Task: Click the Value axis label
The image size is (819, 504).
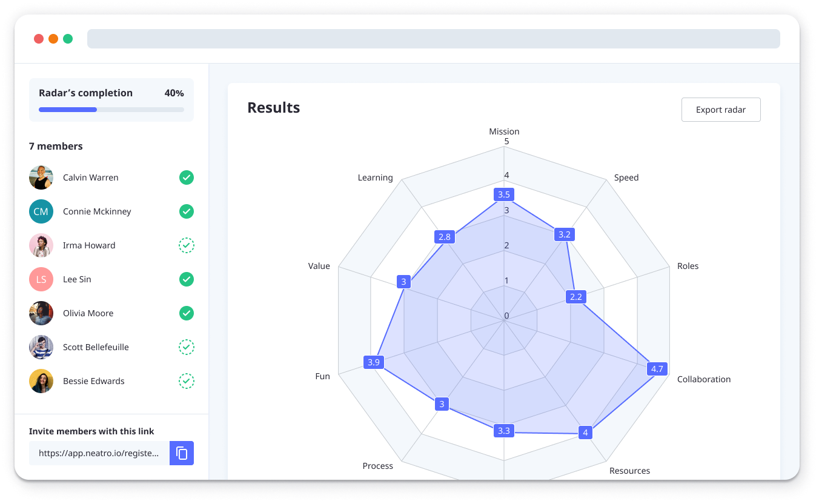Action: (x=319, y=266)
